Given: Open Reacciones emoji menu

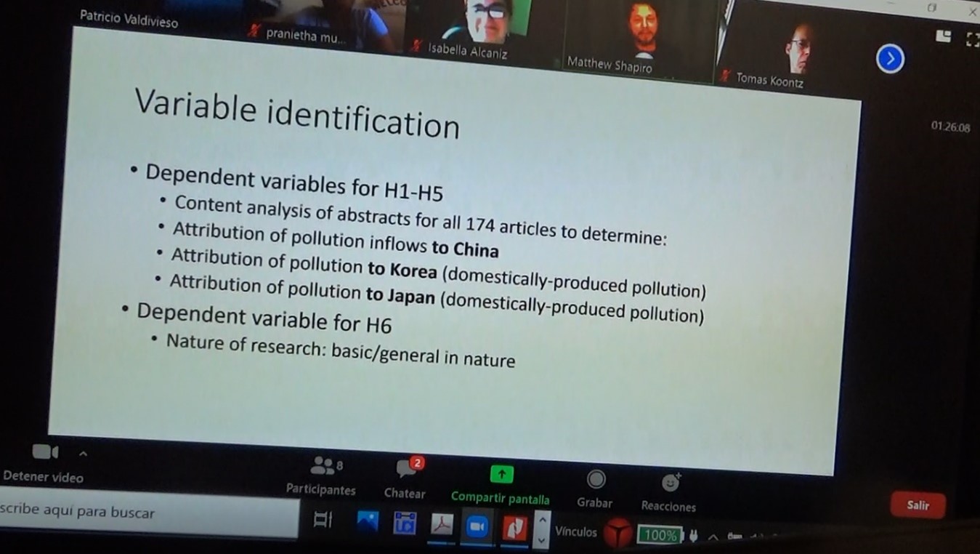Looking at the screenshot, I should click(668, 494).
